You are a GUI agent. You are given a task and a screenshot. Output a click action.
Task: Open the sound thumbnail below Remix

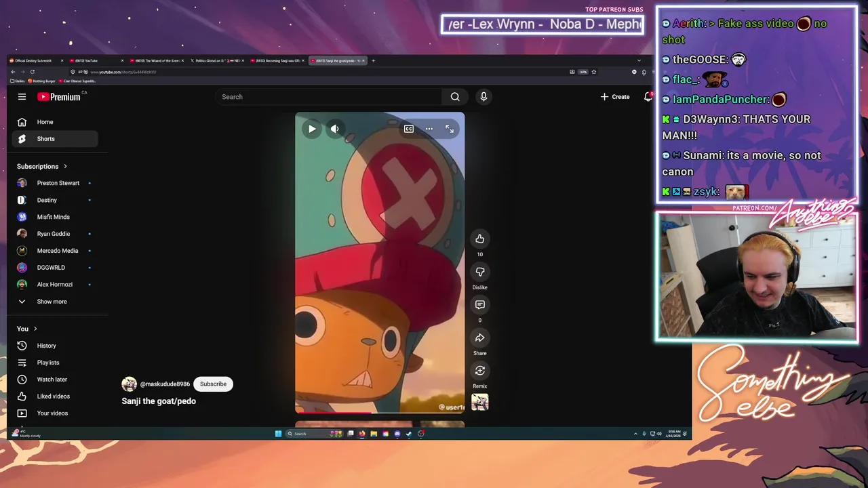coord(479,402)
